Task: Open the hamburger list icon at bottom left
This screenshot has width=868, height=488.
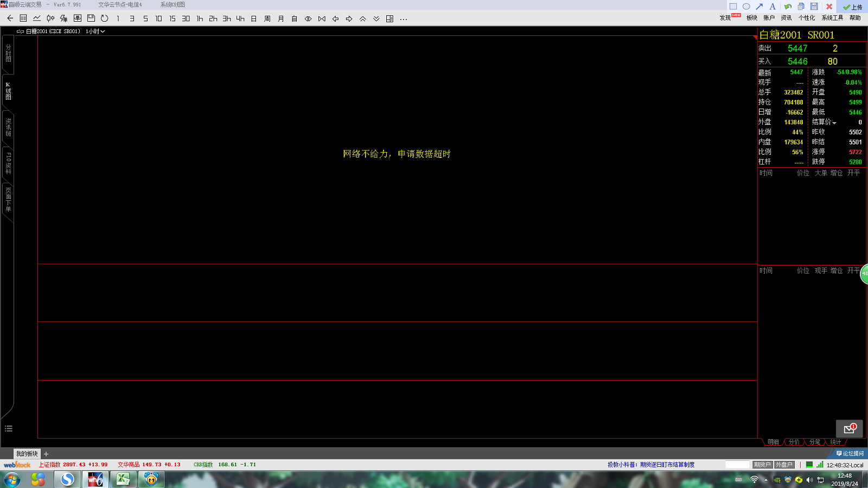Action: pos(9,429)
